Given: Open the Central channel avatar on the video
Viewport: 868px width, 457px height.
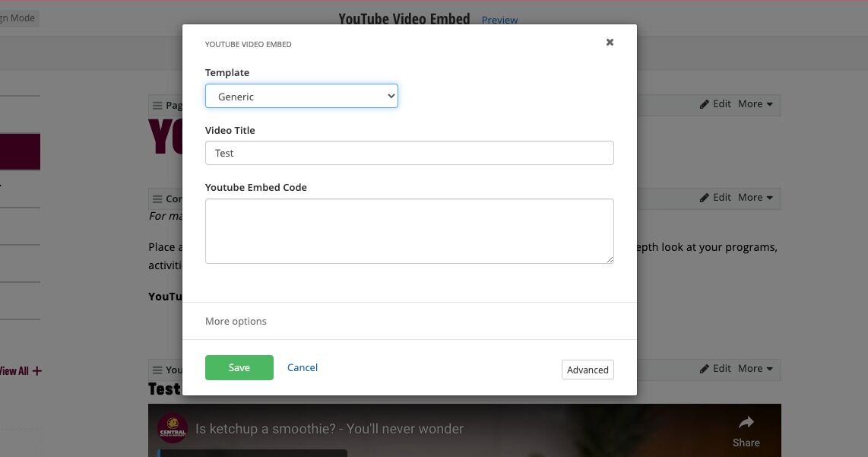Looking at the screenshot, I should pos(173,428).
